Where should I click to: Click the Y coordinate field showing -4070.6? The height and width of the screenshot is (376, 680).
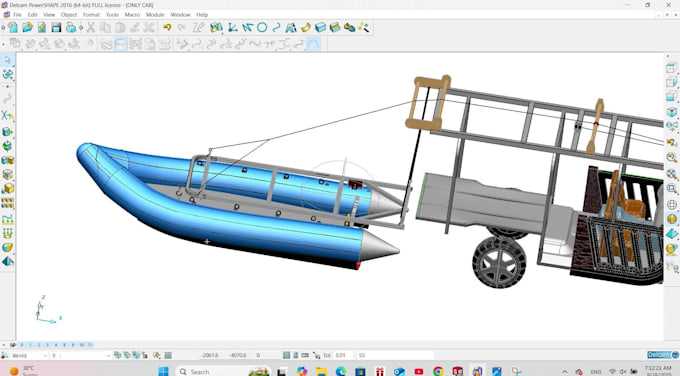(x=238, y=356)
